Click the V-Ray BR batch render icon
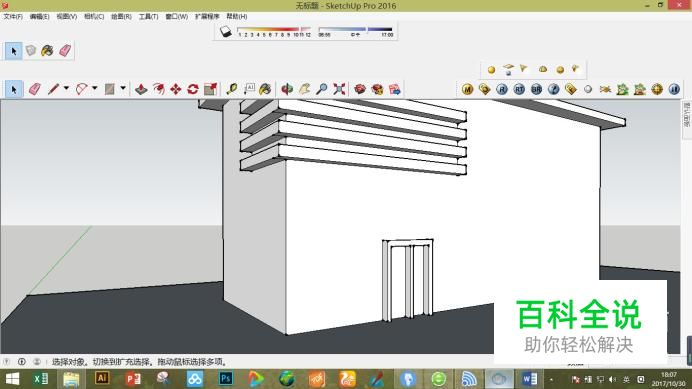This screenshot has height=389, width=692. click(536, 89)
